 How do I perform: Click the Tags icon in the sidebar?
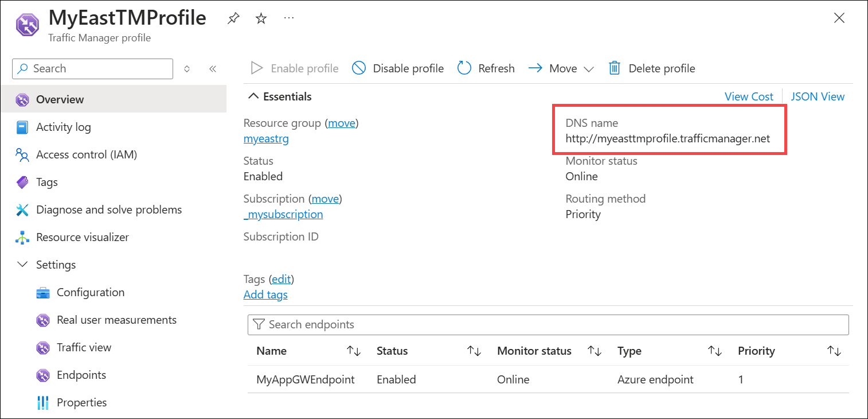click(22, 182)
